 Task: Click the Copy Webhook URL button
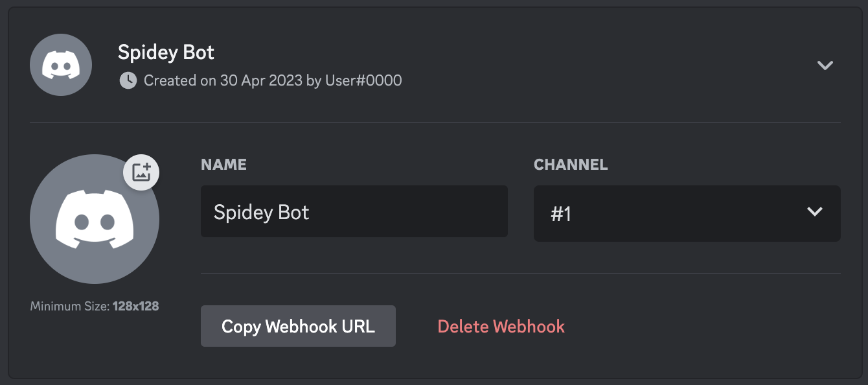click(x=298, y=326)
